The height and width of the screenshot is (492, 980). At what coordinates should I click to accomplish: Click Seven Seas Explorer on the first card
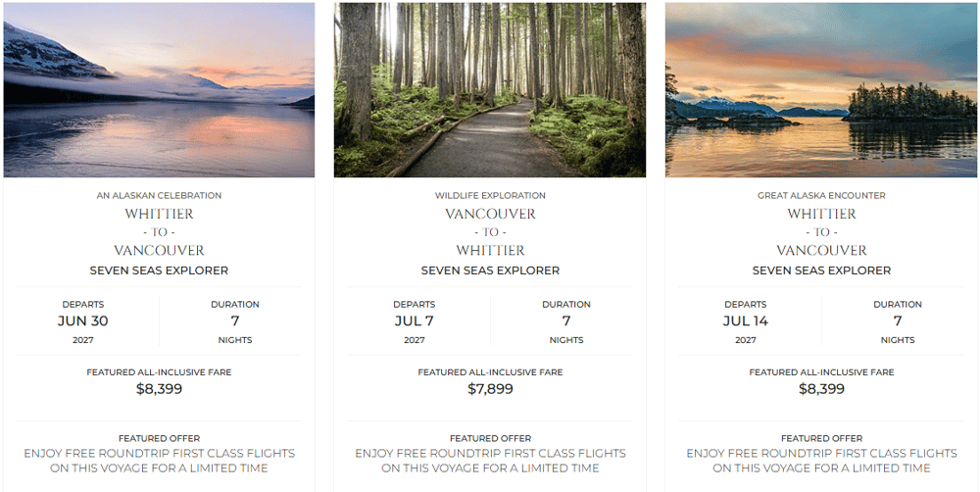159,271
